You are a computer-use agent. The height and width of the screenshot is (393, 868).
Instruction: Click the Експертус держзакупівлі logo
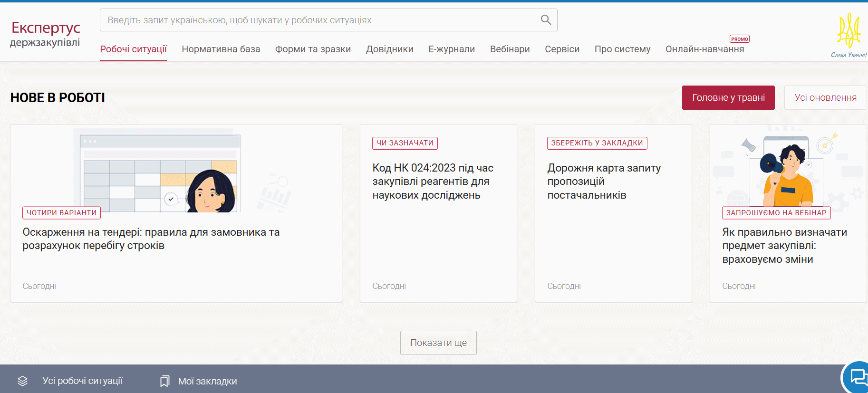(45, 34)
